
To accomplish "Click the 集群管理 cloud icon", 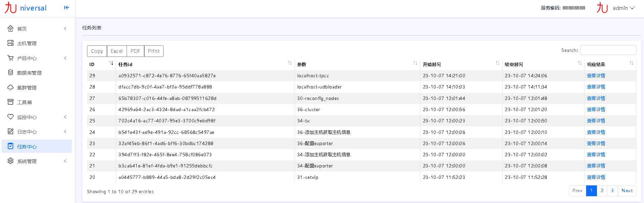I will 10,87.
